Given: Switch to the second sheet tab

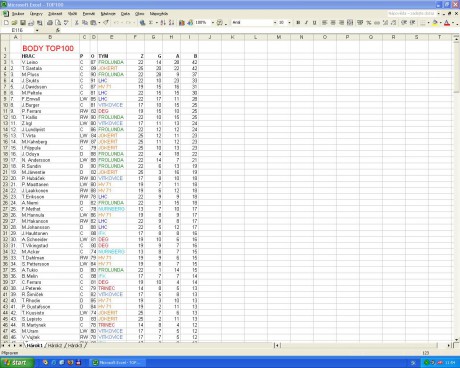Looking at the screenshot, I should pyautogui.click(x=55, y=346).
